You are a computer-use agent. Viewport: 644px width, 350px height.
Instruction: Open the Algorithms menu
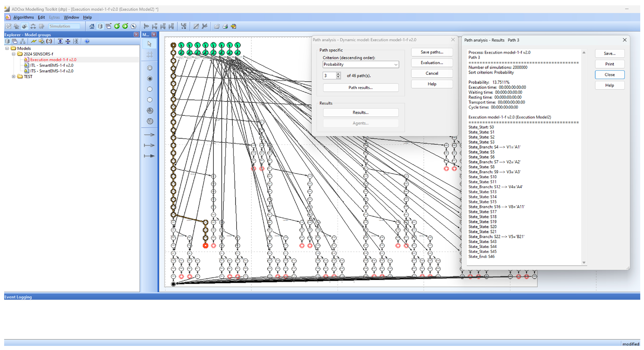23,17
